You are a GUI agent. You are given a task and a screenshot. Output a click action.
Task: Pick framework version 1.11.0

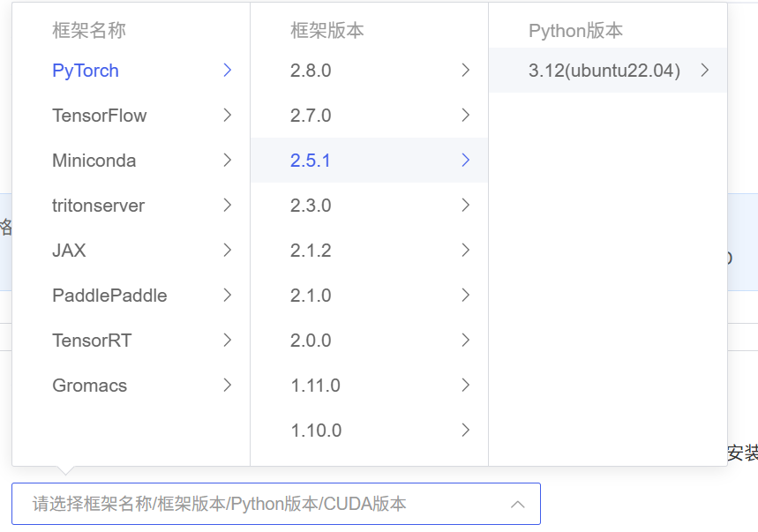(x=370, y=386)
